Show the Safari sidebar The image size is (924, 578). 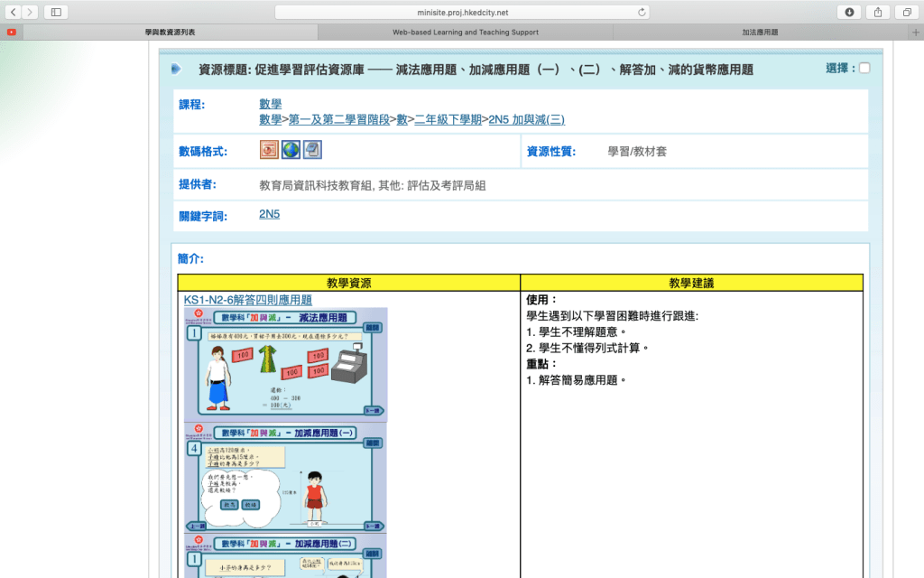(56, 12)
